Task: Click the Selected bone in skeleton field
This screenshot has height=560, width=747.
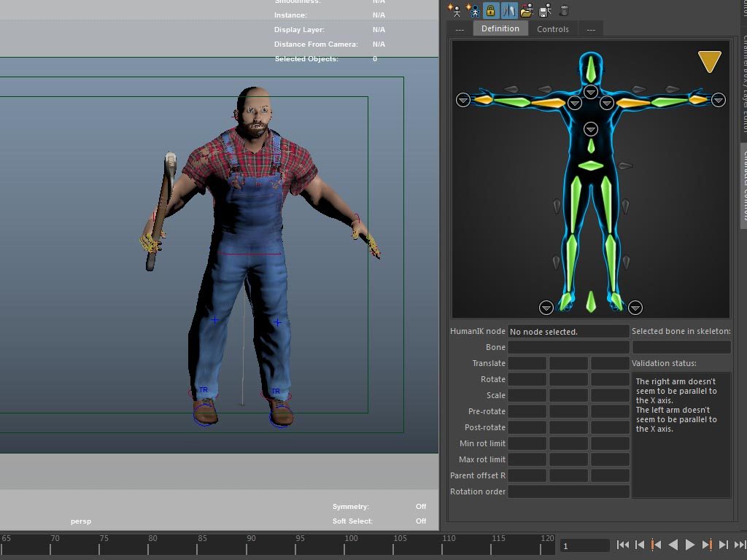Action: pos(681,347)
